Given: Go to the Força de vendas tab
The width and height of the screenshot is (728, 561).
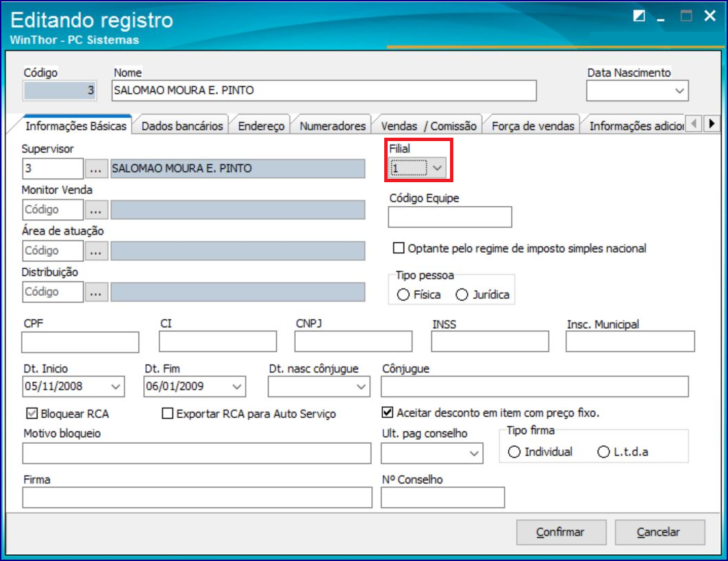Looking at the screenshot, I should (533, 126).
